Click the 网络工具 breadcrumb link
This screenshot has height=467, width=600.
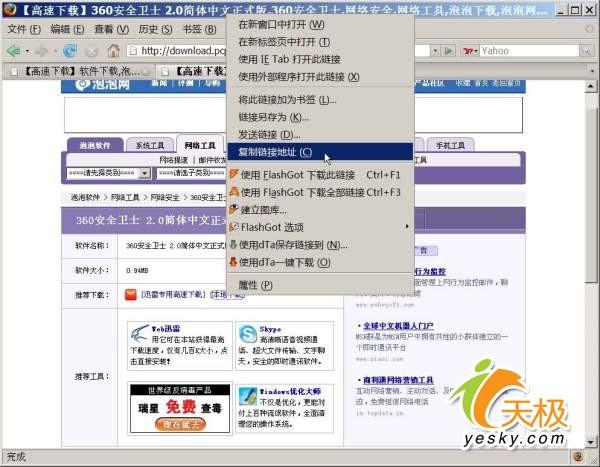(125, 198)
